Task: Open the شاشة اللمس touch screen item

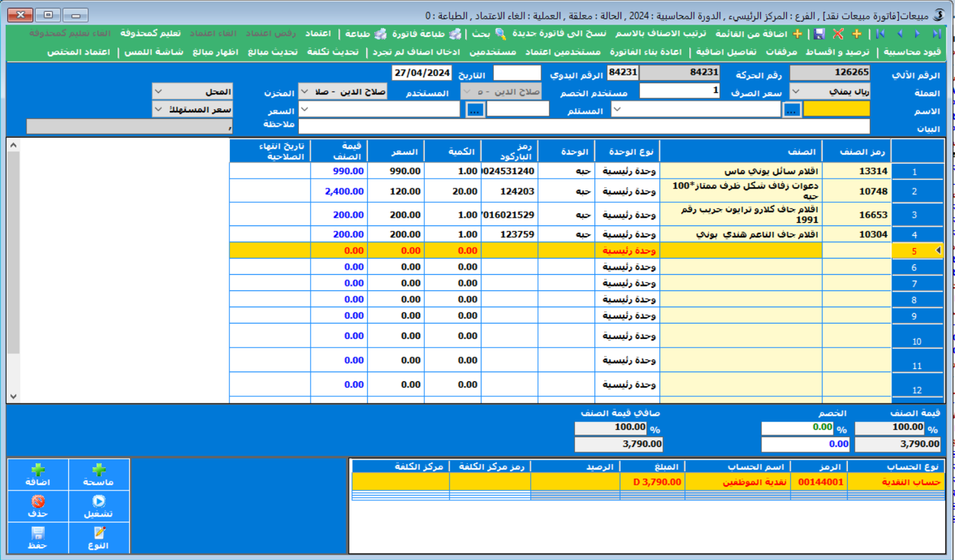Action: click(x=154, y=52)
